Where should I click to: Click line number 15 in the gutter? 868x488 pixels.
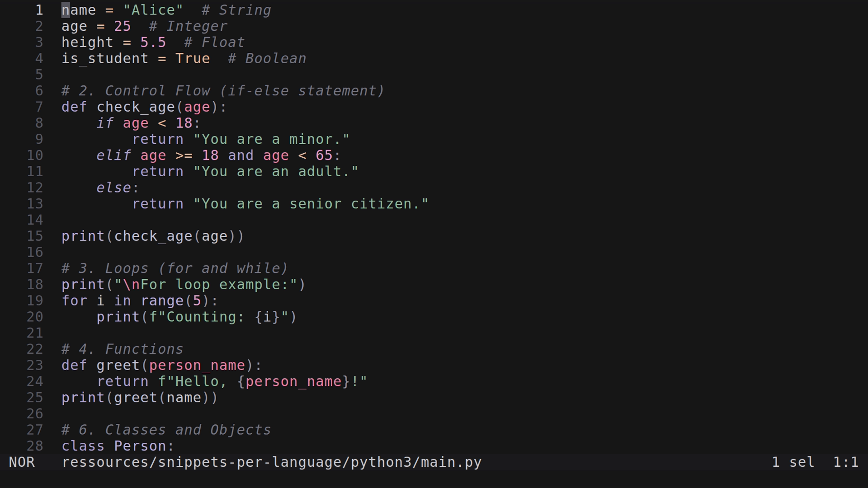[x=34, y=236]
